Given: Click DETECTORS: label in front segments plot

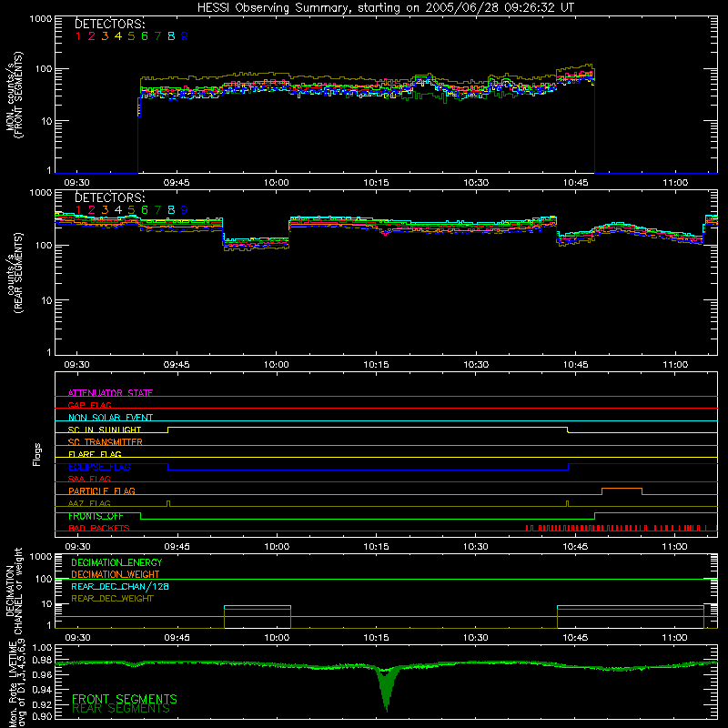Looking at the screenshot, I should [x=110, y=24].
